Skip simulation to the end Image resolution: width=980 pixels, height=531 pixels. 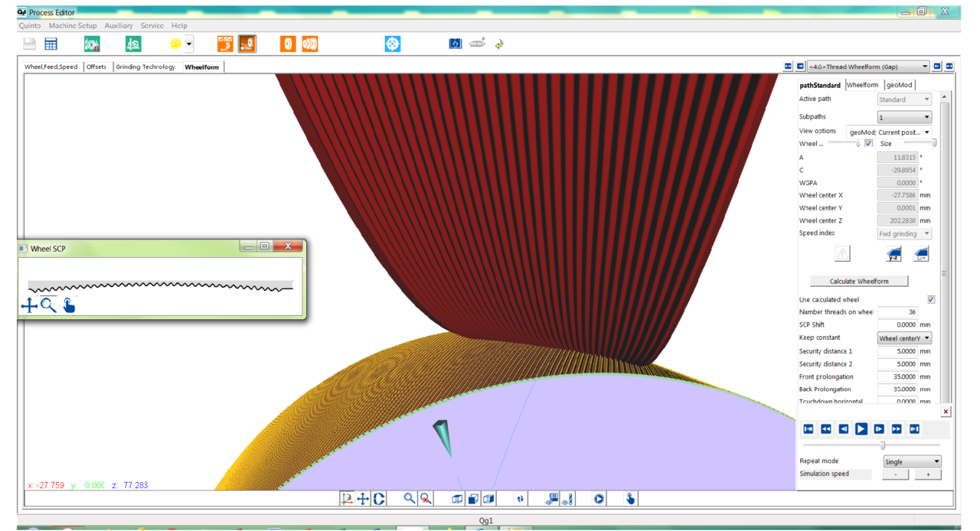pyautogui.click(x=914, y=429)
